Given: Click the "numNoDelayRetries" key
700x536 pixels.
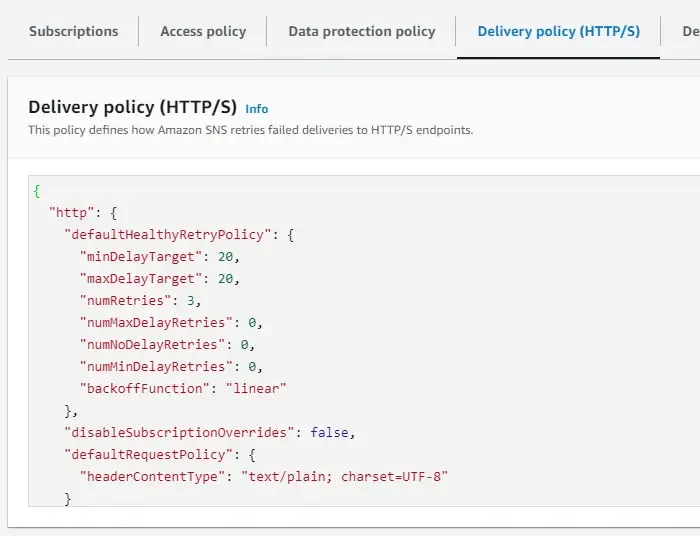Looking at the screenshot, I should (152, 344).
